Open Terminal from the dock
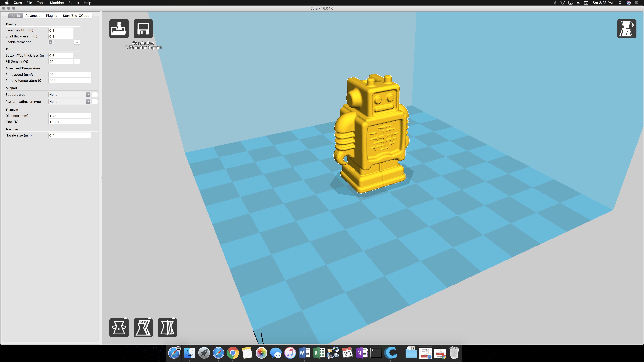 [376, 353]
